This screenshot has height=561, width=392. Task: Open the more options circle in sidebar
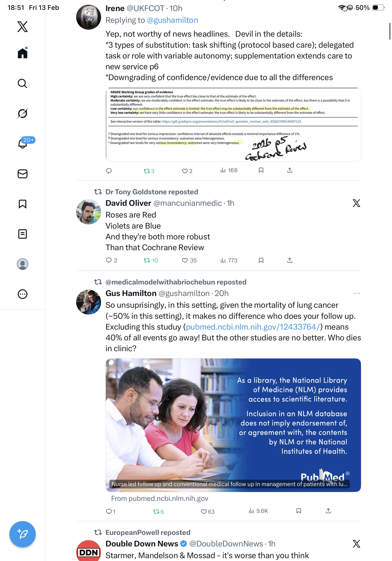coord(23,294)
